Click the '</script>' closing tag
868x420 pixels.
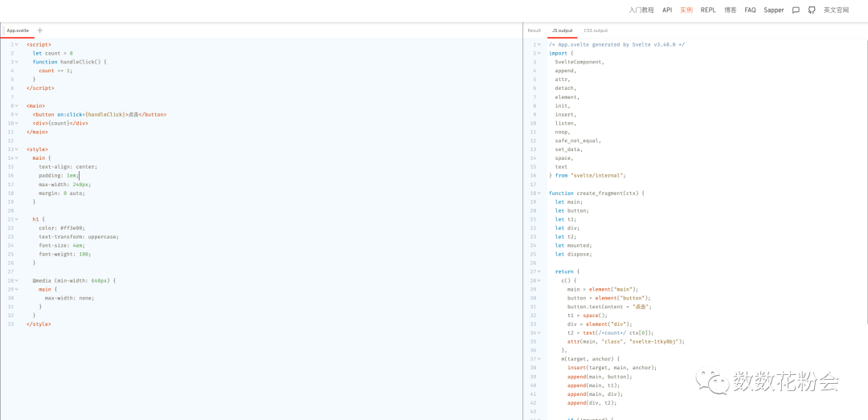40,88
